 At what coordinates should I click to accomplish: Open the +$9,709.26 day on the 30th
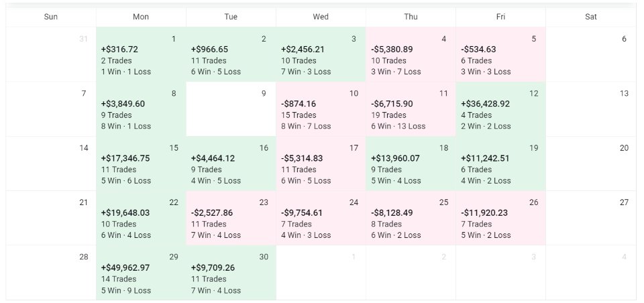click(231, 273)
